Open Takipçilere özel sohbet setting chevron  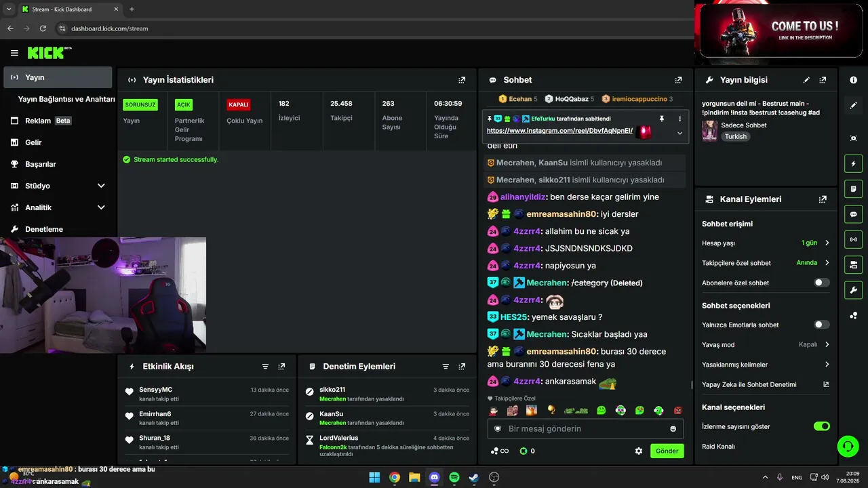tap(827, 263)
